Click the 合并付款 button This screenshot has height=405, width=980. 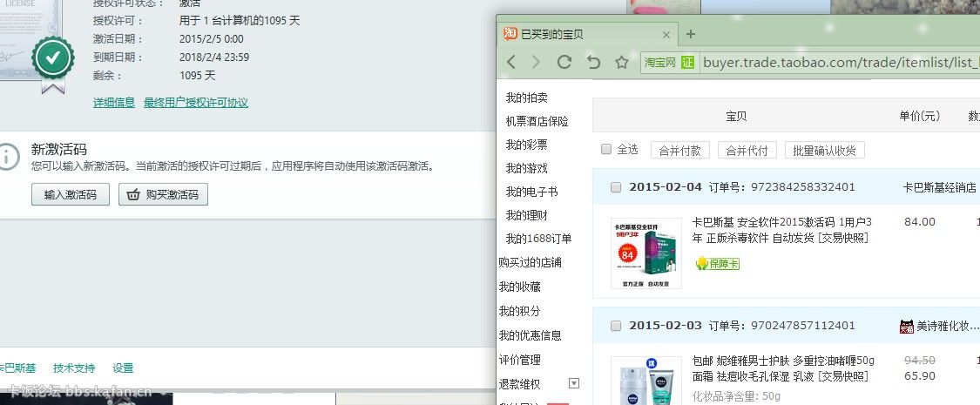(680, 150)
